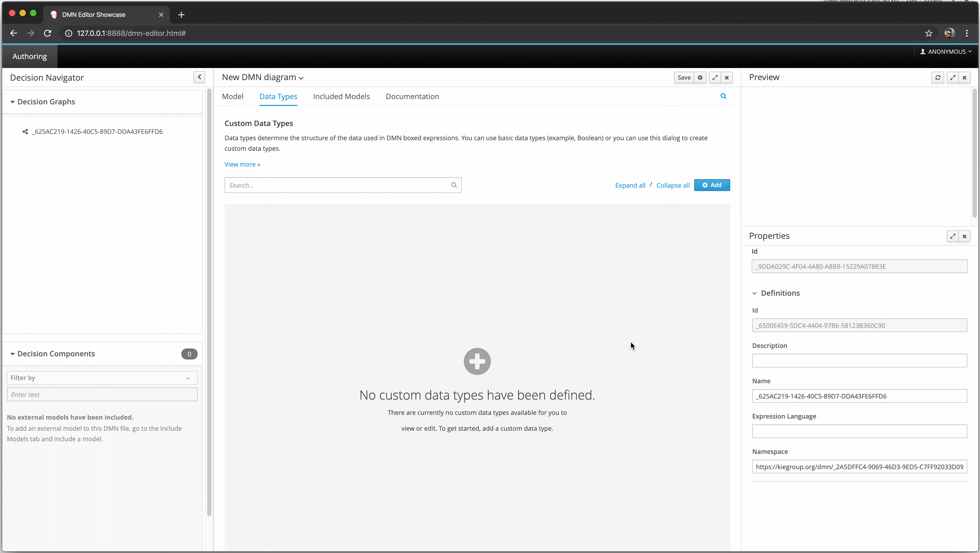Open the View more link
This screenshot has height=553, width=980.
[x=242, y=164]
